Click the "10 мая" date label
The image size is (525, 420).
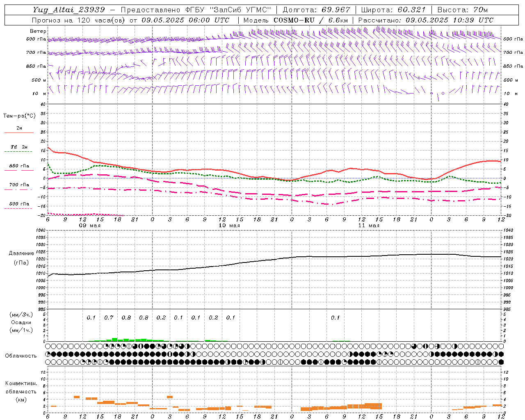229,226
